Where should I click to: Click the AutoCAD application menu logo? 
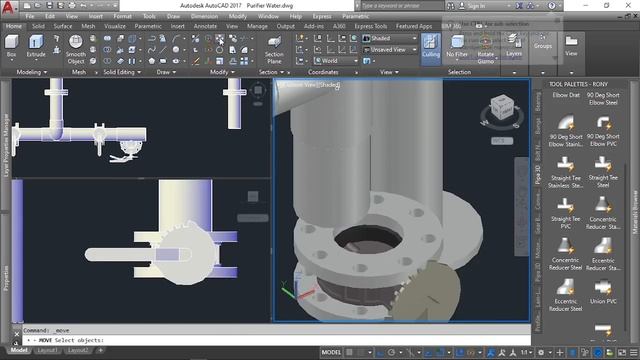point(8,7)
